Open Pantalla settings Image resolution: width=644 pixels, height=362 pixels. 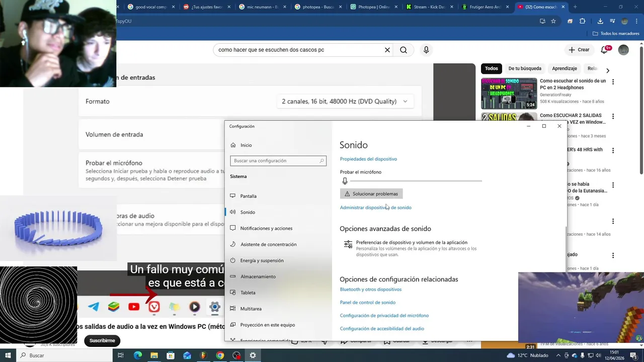pos(278,196)
